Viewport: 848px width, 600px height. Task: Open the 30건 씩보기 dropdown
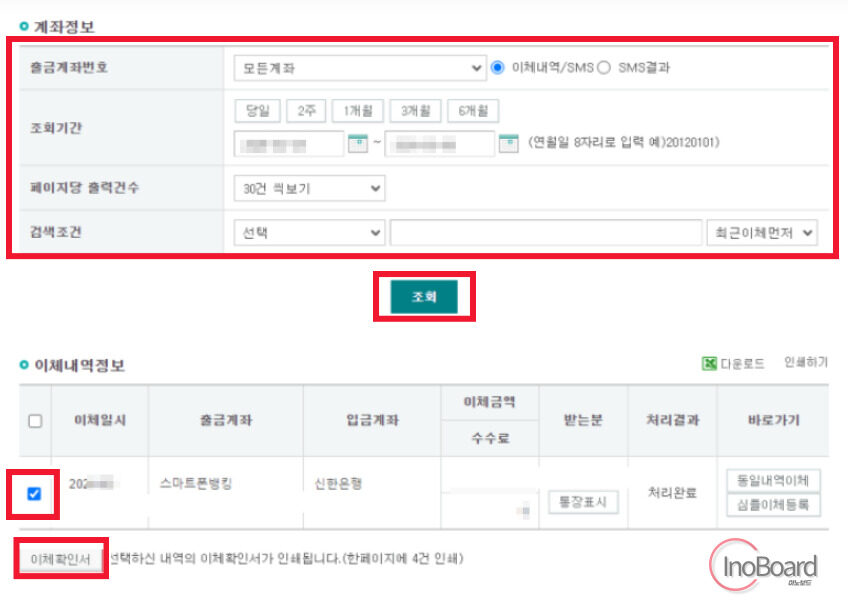point(309,188)
